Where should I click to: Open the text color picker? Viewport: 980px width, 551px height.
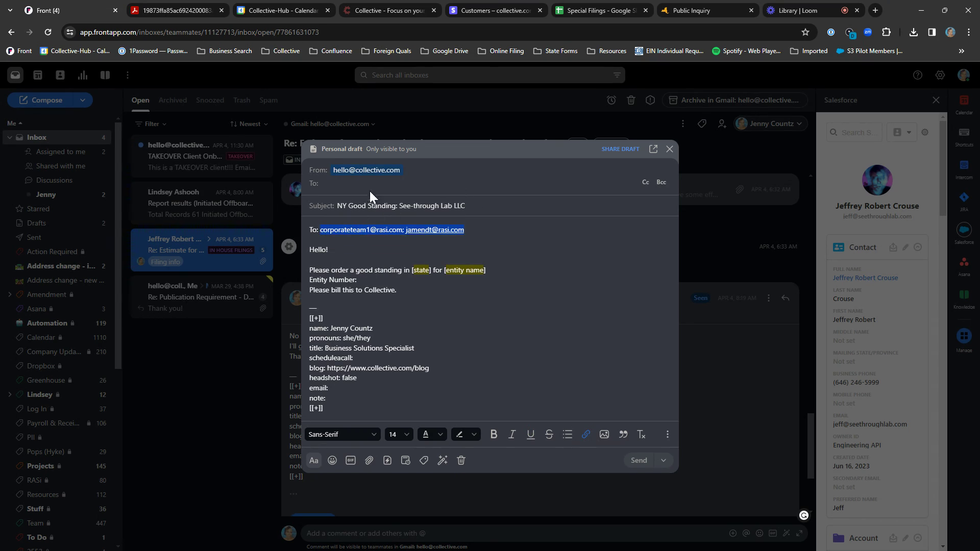431,434
